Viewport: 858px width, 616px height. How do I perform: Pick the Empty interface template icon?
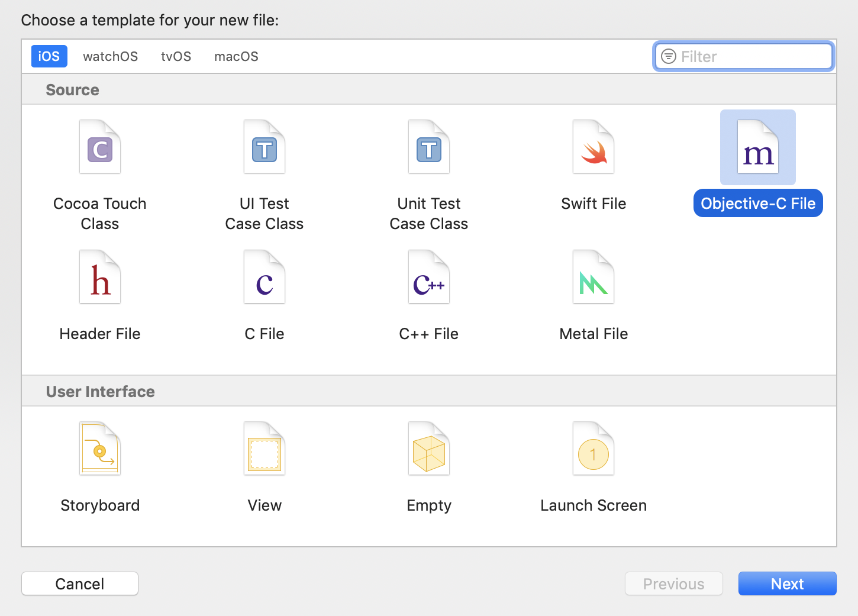point(429,449)
